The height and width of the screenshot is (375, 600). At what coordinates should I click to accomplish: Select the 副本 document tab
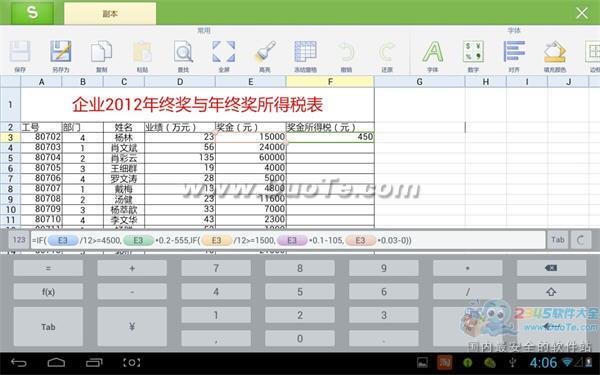tap(110, 14)
